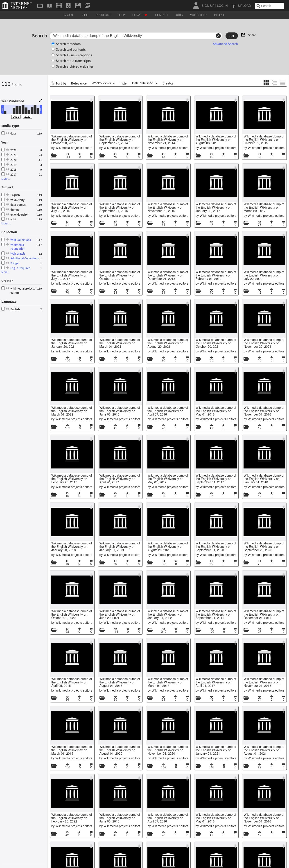Sort results by Title
This screenshot has height=868, width=289.
coord(123,83)
